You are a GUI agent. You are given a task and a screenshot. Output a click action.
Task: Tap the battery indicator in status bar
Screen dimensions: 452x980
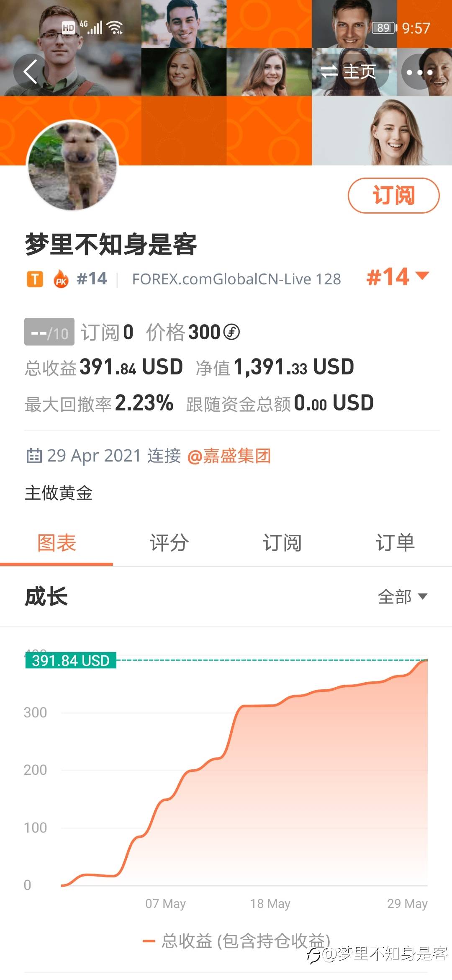pyautogui.click(x=384, y=28)
